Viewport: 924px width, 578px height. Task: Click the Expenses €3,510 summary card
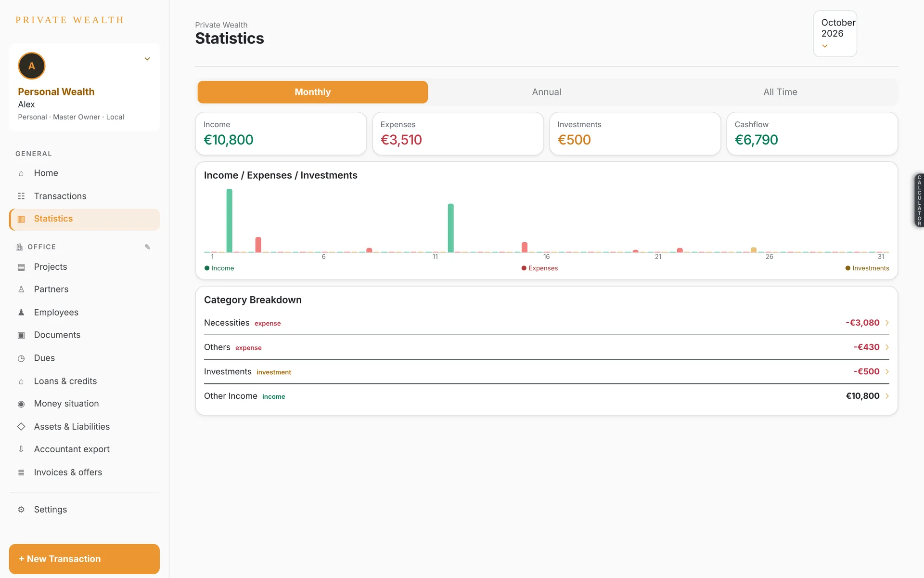point(458,133)
